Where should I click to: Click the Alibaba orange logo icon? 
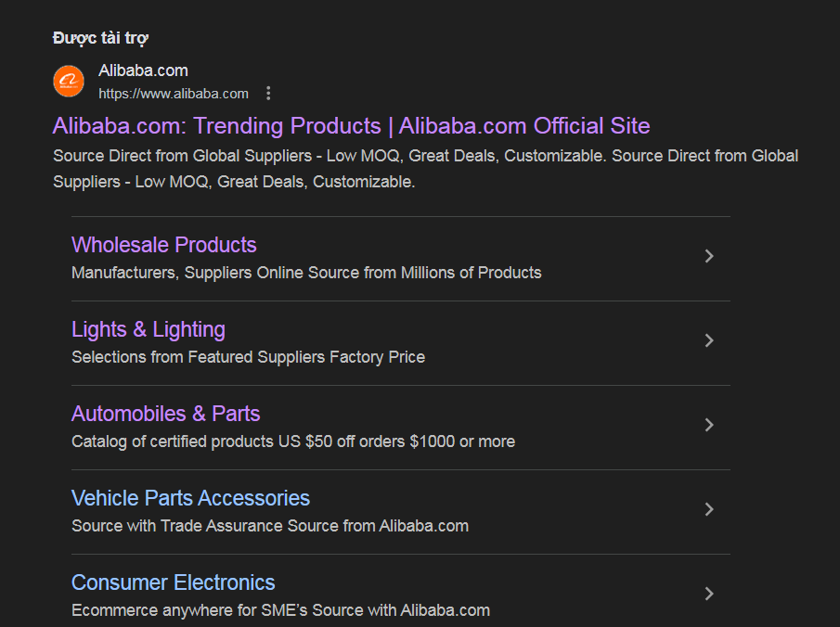point(69,82)
